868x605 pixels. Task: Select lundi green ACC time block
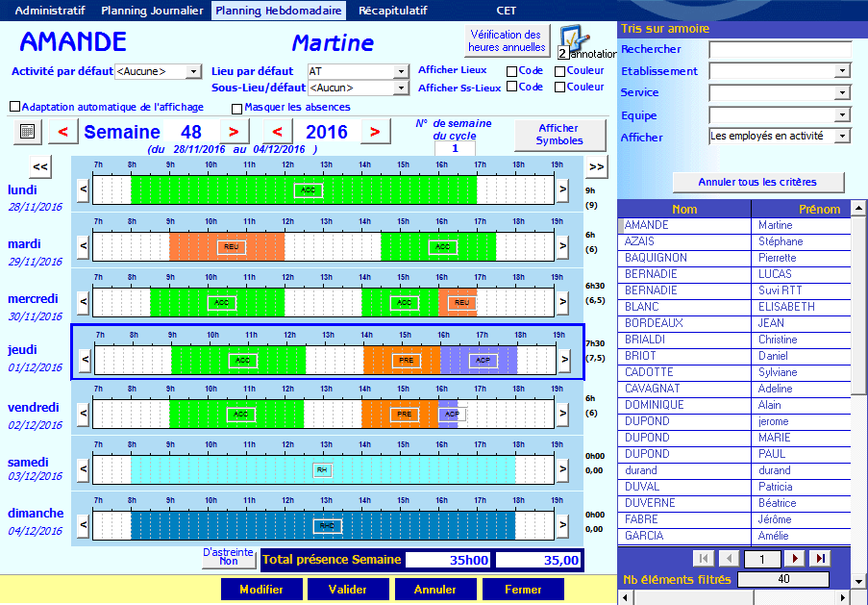point(304,190)
